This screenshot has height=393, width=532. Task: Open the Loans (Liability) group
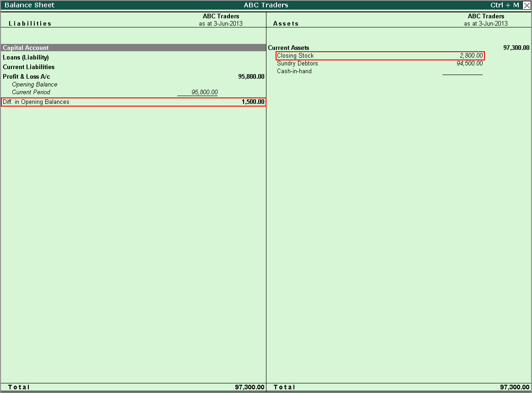click(26, 57)
